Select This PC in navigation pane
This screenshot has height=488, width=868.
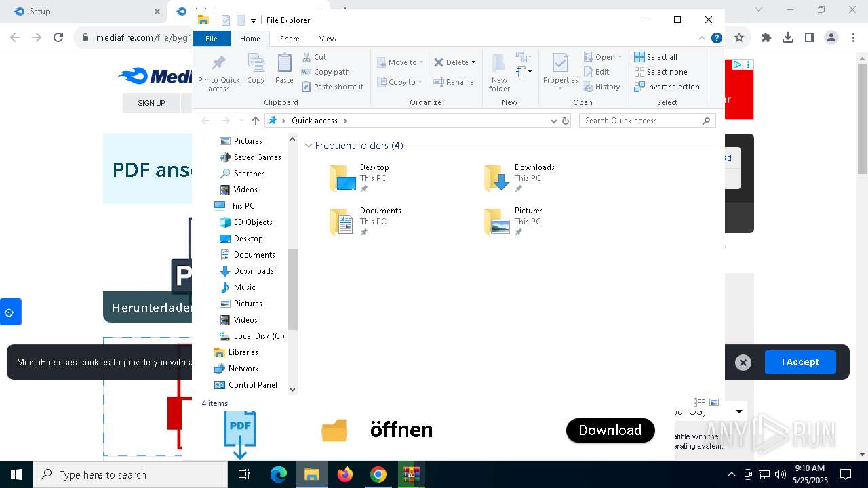click(x=235, y=206)
